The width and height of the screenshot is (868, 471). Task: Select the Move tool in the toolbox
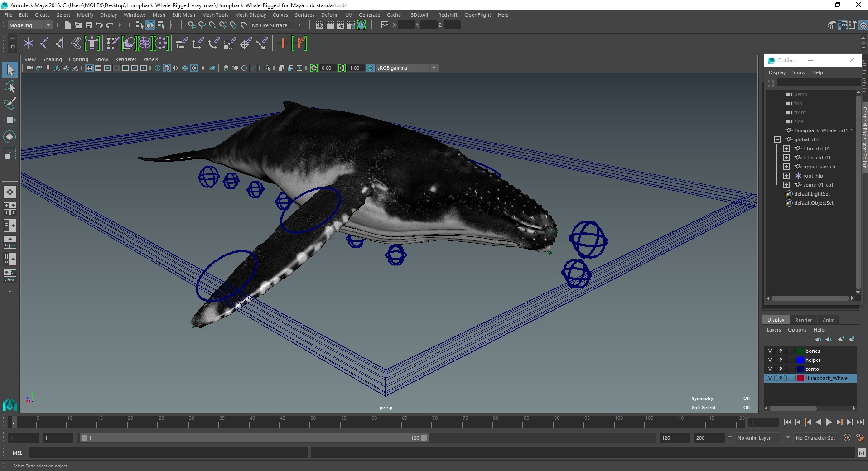pos(10,120)
